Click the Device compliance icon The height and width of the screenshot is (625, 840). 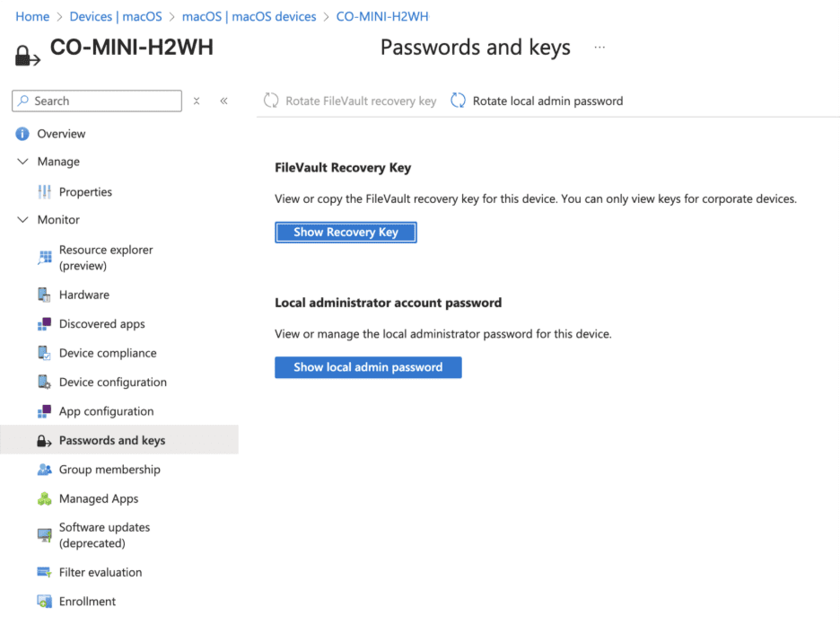(x=44, y=353)
